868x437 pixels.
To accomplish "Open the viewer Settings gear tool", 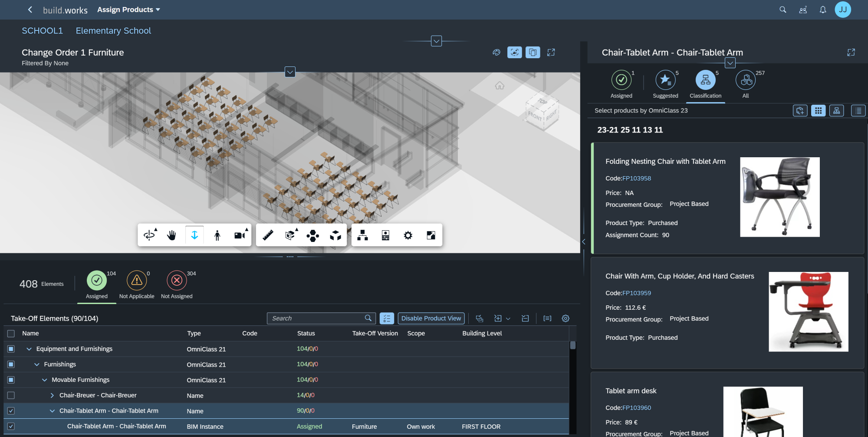I will pyautogui.click(x=408, y=235).
